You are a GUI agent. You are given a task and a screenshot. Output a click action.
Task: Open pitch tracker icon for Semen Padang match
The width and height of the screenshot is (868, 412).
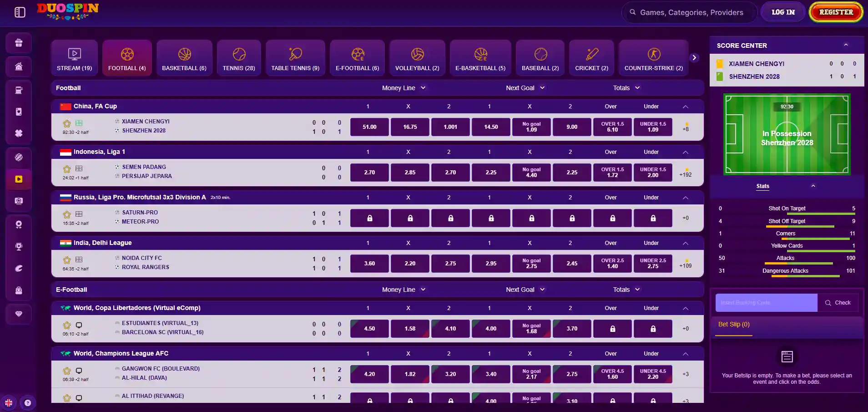(79, 168)
